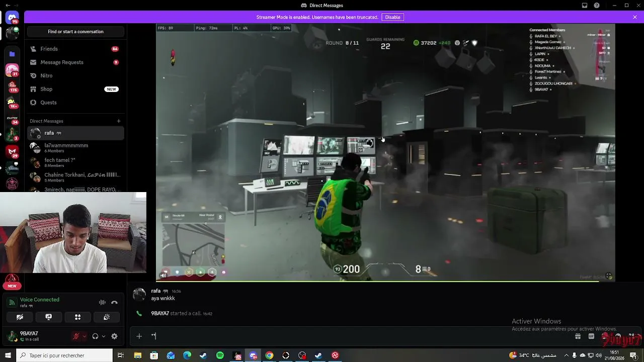Click the message attachment plus button
Screen dimensions: 644x362
click(139, 336)
